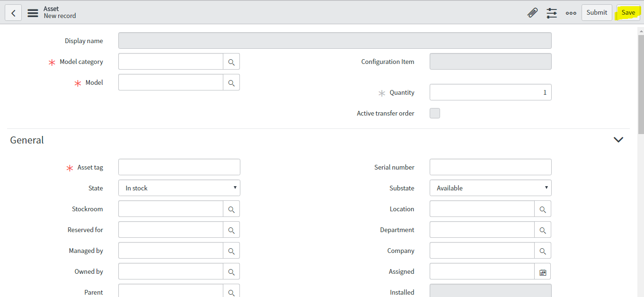Open the attachment paperclip icon
This screenshot has height=297, width=644.
(532, 12)
